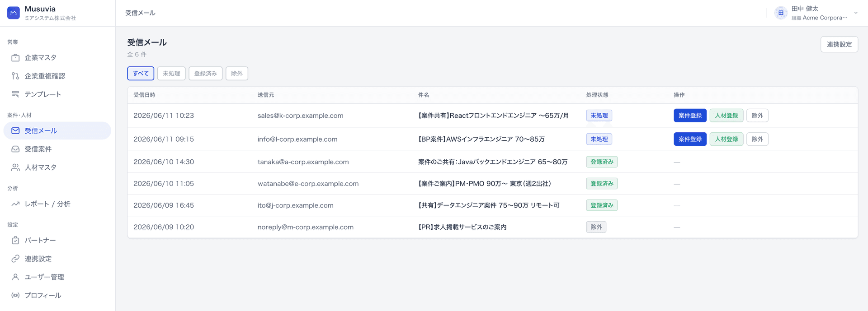Click sender watanabe@e-corp.example.com
The width and height of the screenshot is (868, 311).
[x=308, y=184]
